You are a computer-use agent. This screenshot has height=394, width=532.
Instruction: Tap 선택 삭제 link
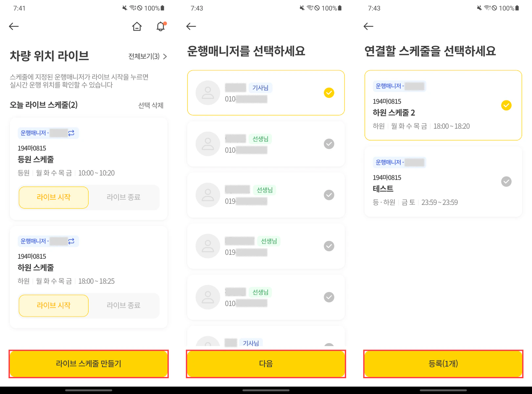[x=151, y=105]
